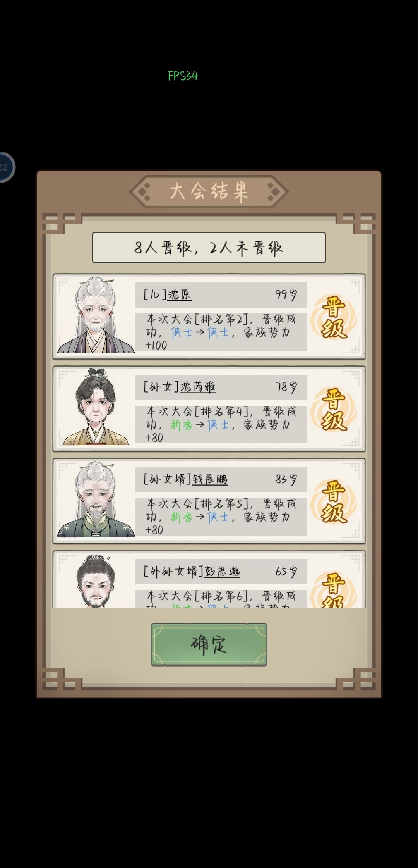Open 沈原's character name link
The width and height of the screenshot is (418, 868).
pyautogui.click(x=179, y=295)
